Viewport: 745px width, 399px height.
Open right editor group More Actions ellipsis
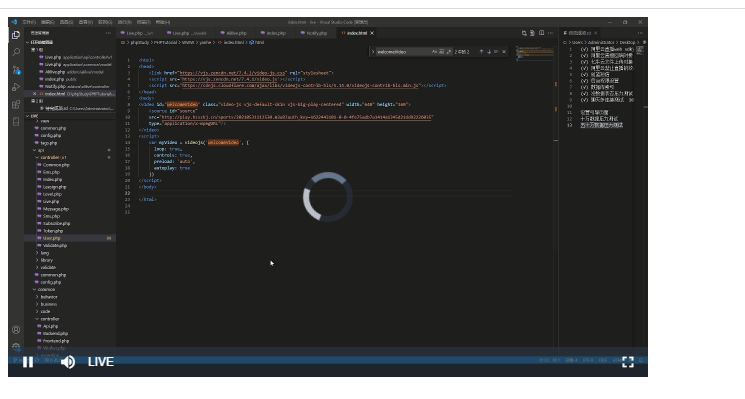point(640,33)
